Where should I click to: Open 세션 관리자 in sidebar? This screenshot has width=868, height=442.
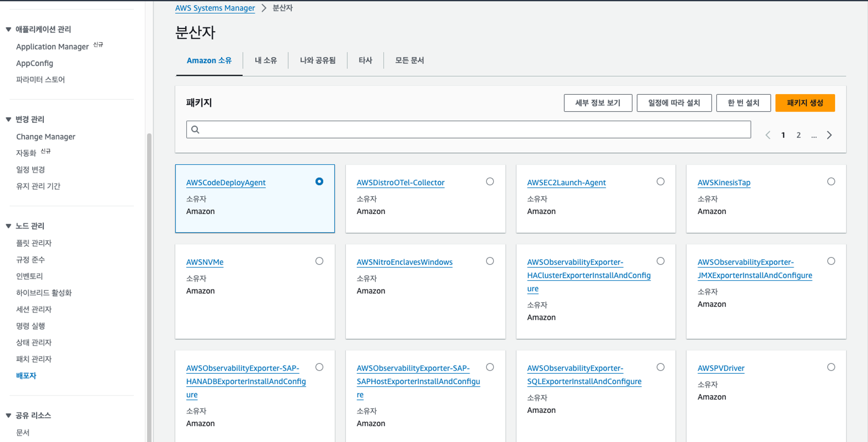pos(34,309)
